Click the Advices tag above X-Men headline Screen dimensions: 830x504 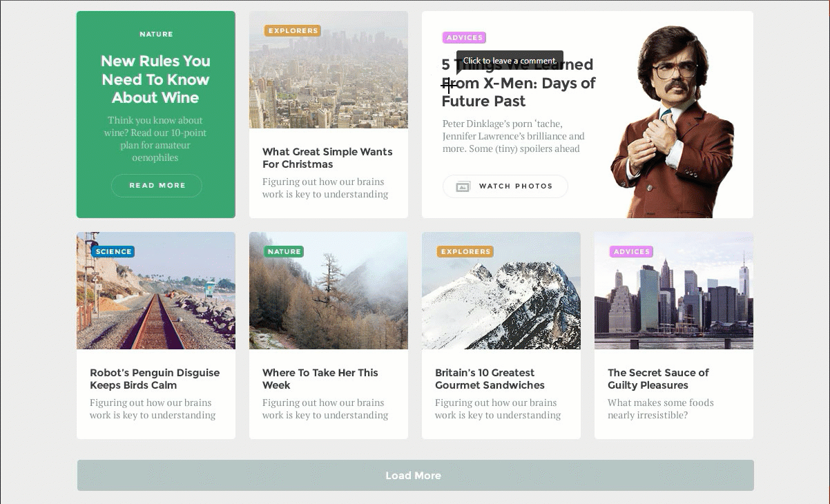click(x=464, y=38)
